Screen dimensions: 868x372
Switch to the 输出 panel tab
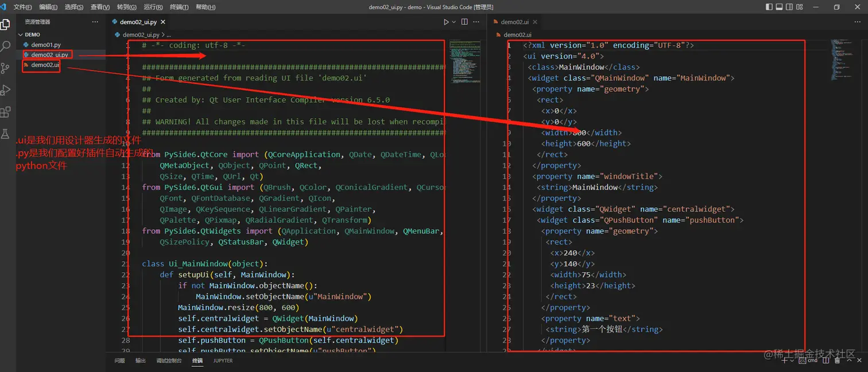click(x=141, y=361)
